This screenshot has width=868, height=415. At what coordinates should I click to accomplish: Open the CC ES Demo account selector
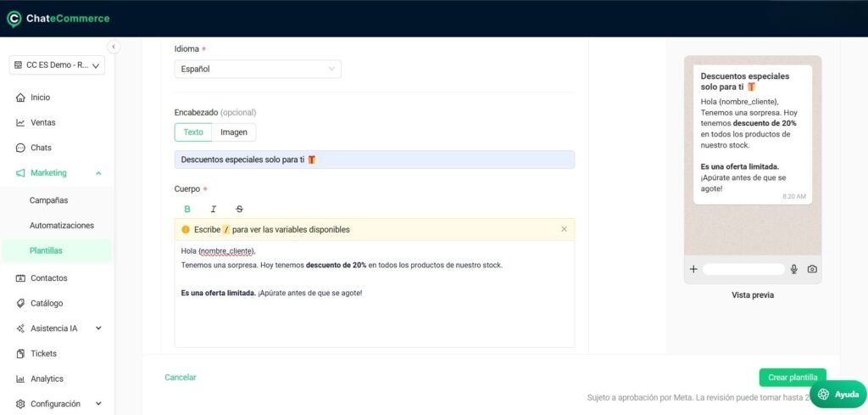pyautogui.click(x=57, y=64)
